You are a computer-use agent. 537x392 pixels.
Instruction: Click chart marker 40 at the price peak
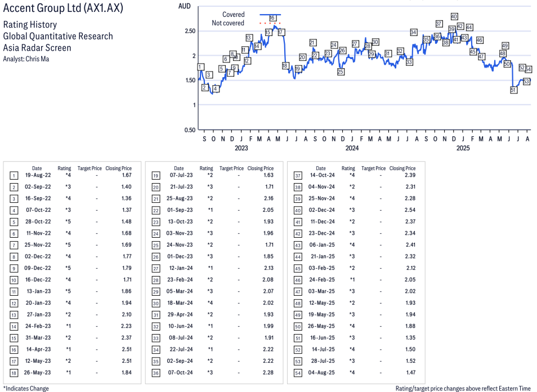[x=454, y=16]
